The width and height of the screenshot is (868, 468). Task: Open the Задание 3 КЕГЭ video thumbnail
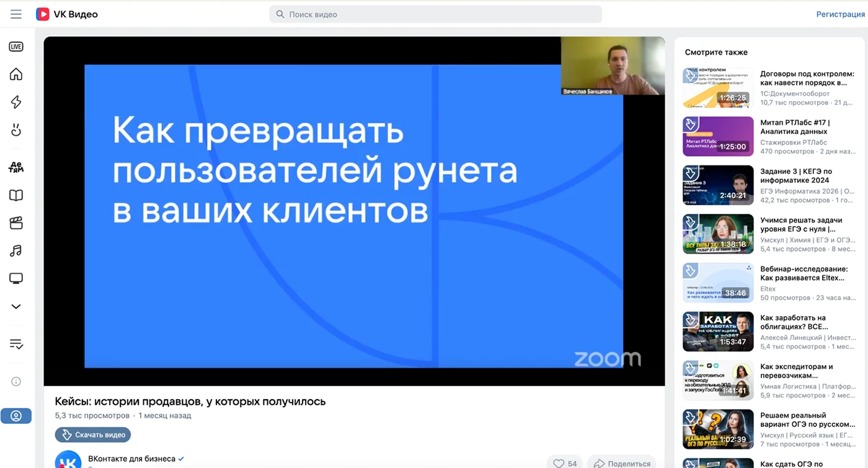pos(718,185)
